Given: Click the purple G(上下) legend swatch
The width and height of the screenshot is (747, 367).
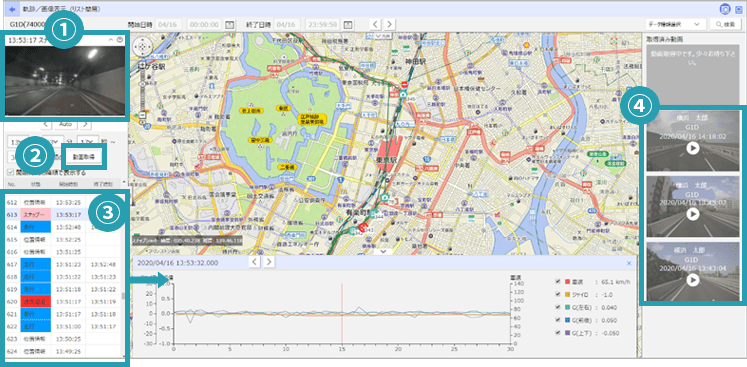Looking at the screenshot, I should 568,333.
